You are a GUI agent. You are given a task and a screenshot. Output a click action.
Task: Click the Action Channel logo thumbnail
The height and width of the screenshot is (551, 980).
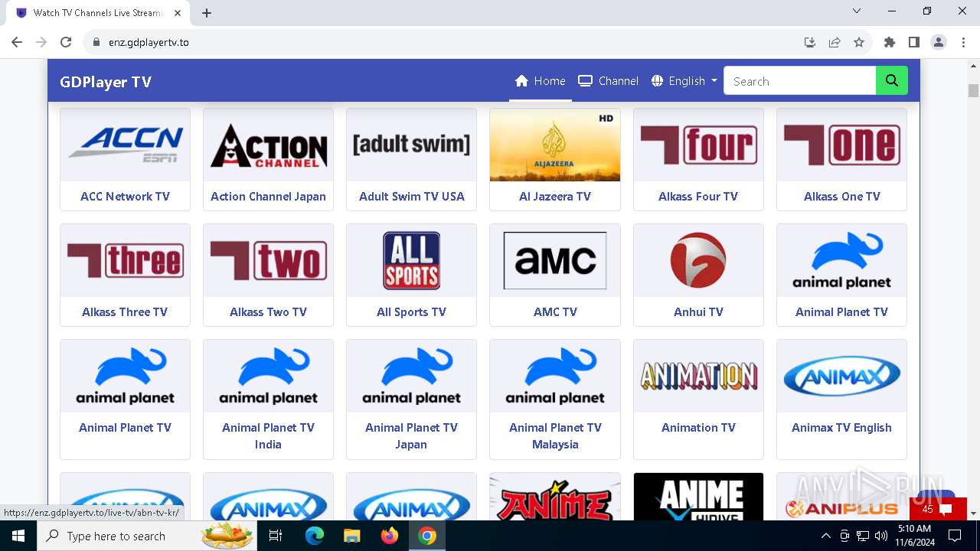pos(268,145)
